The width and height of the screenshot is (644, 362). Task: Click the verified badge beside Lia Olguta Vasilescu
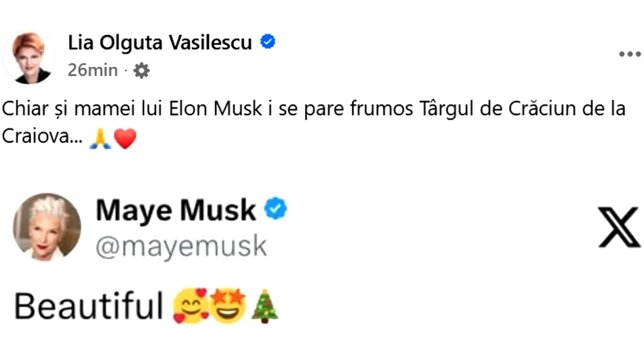[x=268, y=42]
